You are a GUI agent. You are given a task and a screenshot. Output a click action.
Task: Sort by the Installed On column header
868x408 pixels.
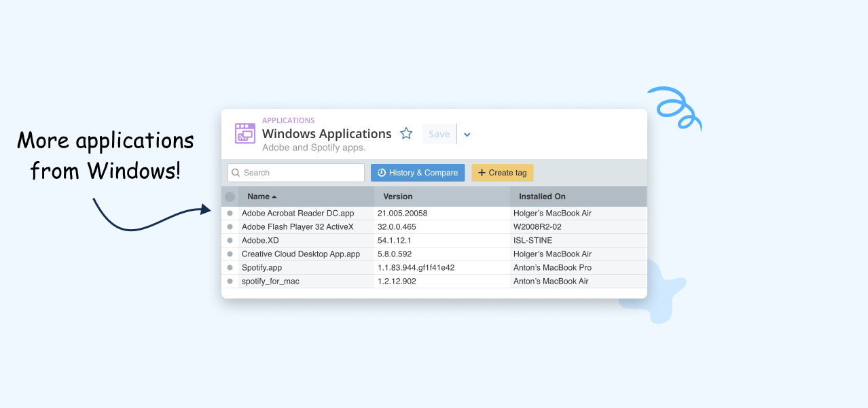click(x=579, y=197)
